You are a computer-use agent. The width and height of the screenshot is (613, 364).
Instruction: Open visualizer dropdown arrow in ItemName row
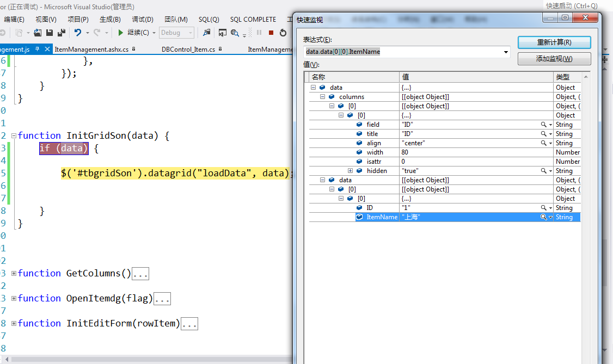pos(550,217)
